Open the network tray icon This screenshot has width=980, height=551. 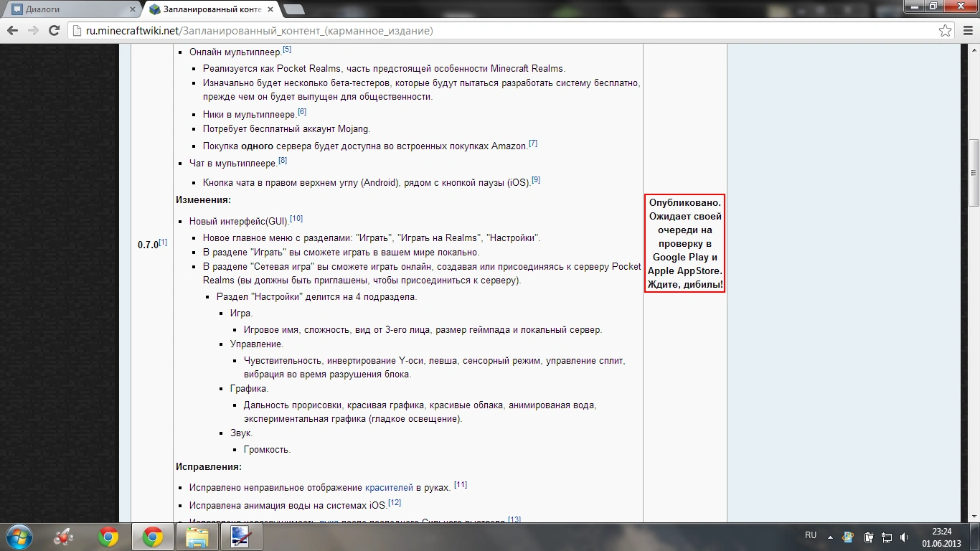tap(887, 537)
